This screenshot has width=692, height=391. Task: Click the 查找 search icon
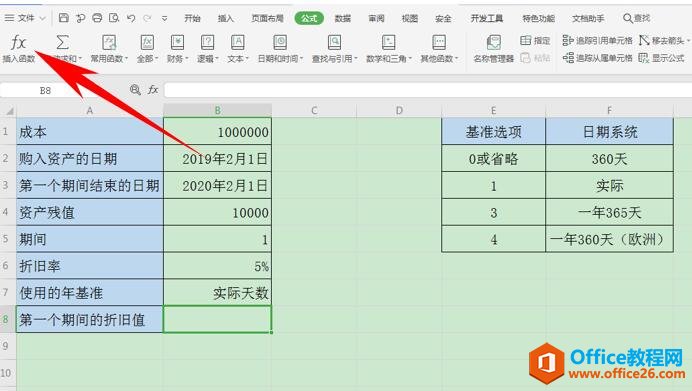click(x=636, y=18)
